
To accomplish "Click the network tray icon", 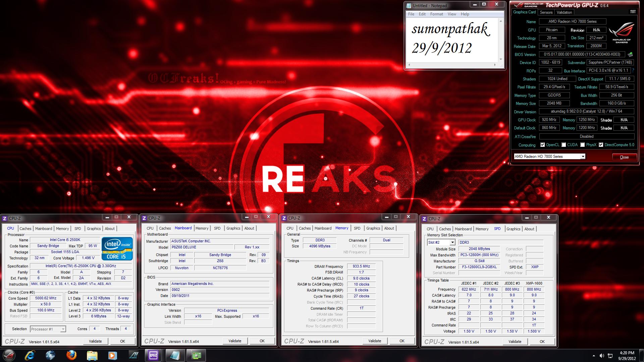I will (610, 356).
